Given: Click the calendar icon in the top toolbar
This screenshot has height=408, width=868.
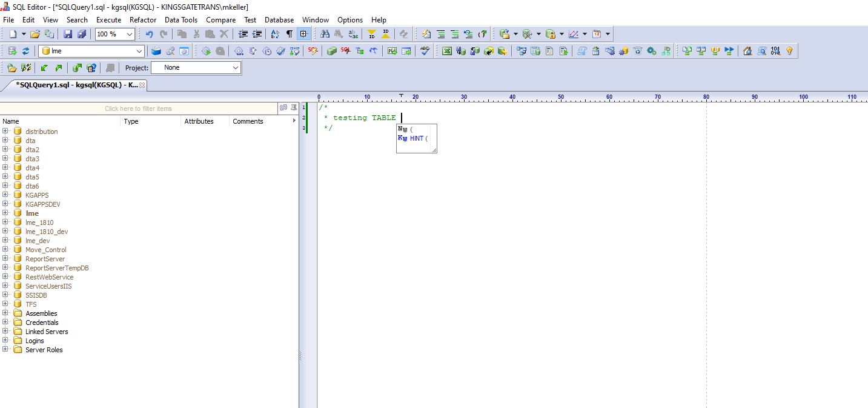Looking at the screenshot, I should point(597,35).
